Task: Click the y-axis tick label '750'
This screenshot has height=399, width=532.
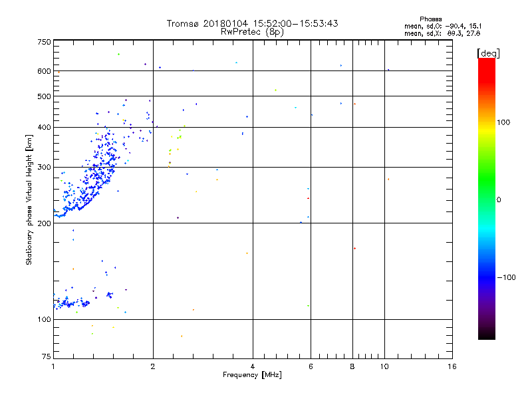Action: click(44, 42)
